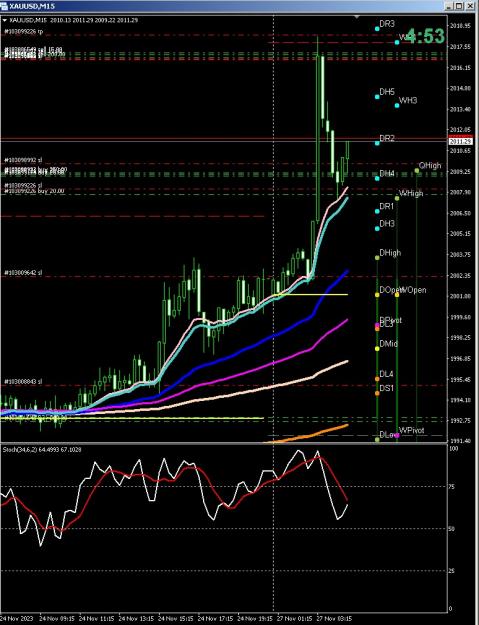Click the #103099226 buy 20.00 order label
The height and width of the screenshot is (625, 479).
[x=34, y=191]
